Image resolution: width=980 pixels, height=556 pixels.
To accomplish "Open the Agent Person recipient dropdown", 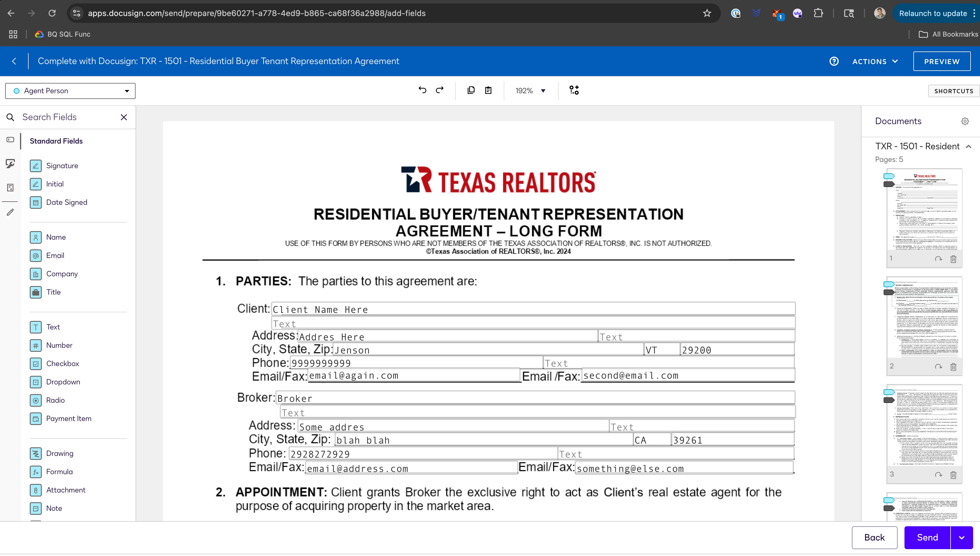I will (70, 91).
